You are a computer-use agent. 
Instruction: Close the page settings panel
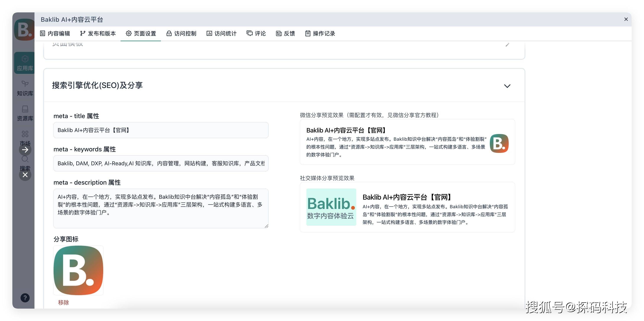pos(626,19)
